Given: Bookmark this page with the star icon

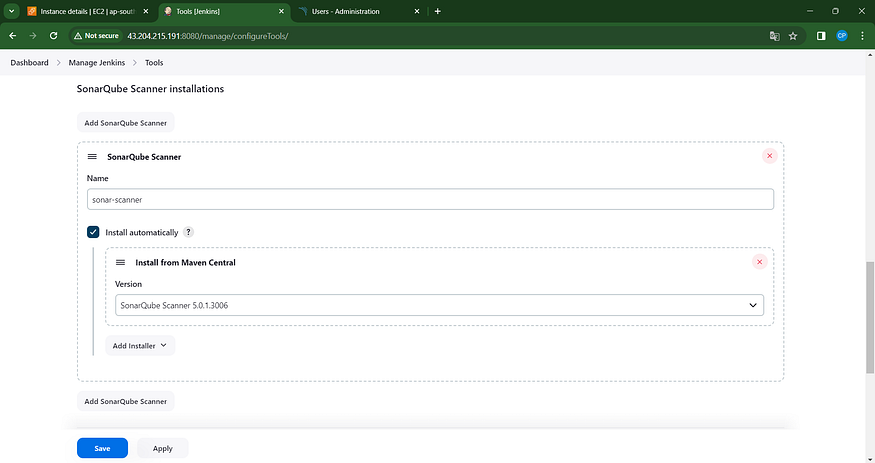Looking at the screenshot, I should pyautogui.click(x=793, y=36).
